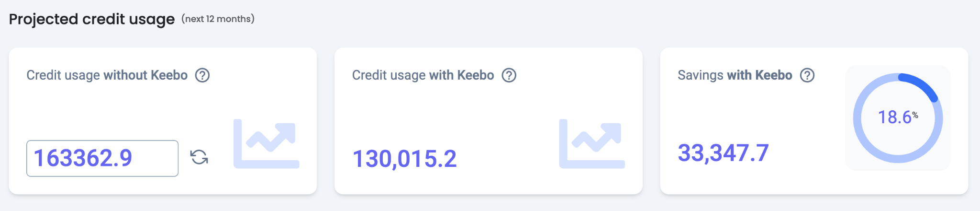Image resolution: width=980 pixels, height=211 pixels.
Task: Click the 163362.9 credit usage input field
Action: pyautogui.click(x=102, y=158)
